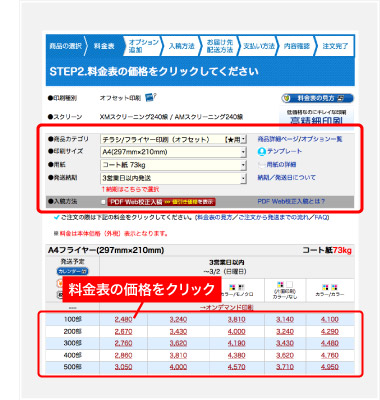Open the 印刷サイズ A4 dropdown

point(173,152)
